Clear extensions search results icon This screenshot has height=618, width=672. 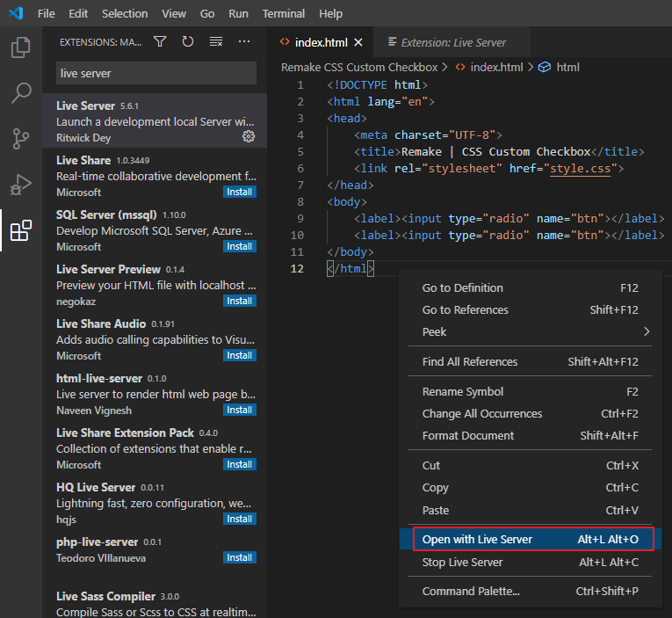216,41
